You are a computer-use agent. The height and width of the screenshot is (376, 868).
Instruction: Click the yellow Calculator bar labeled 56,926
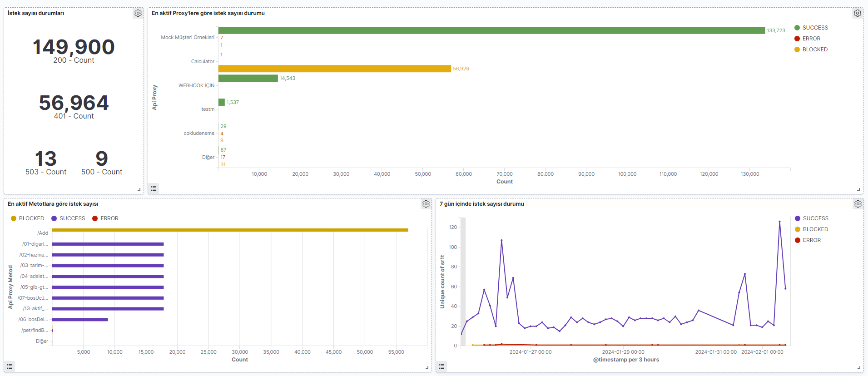pos(334,69)
